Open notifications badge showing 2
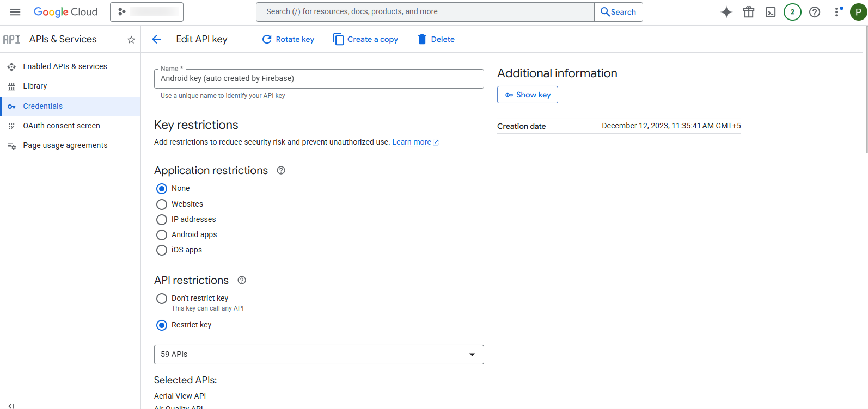Image resolution: width=868 pixels, height=409 pixels. coord(792,12)
